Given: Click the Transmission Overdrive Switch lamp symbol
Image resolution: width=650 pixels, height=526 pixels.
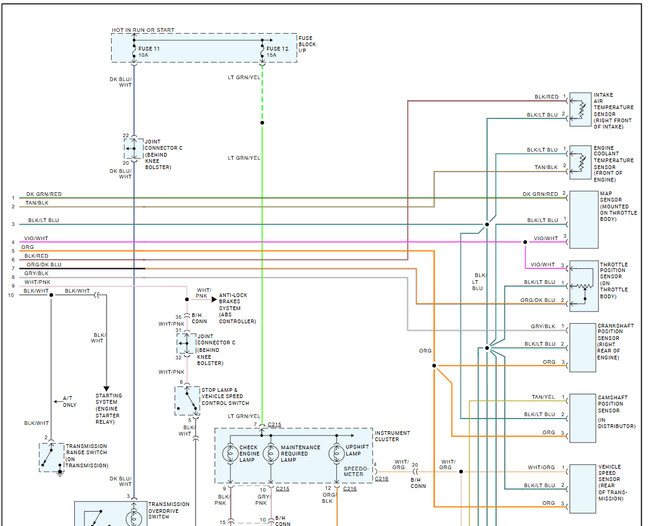Looking at the screenshot, I should point(134,519).
